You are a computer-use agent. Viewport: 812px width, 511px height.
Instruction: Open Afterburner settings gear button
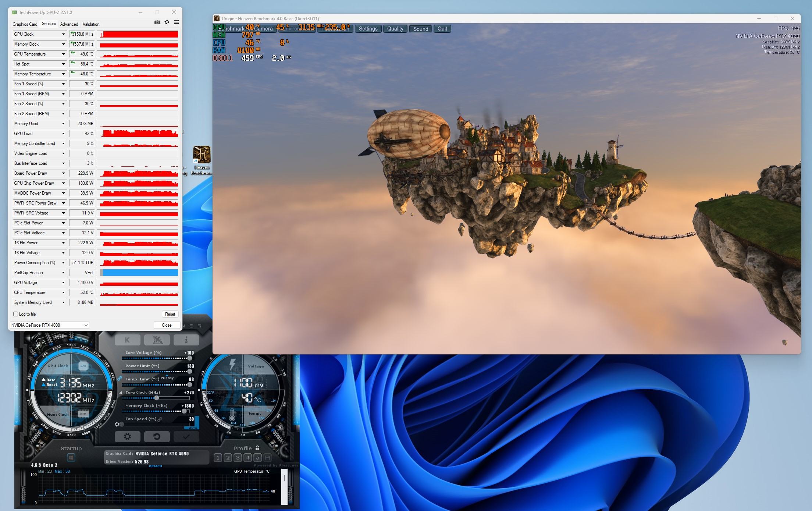coord(127,436)
